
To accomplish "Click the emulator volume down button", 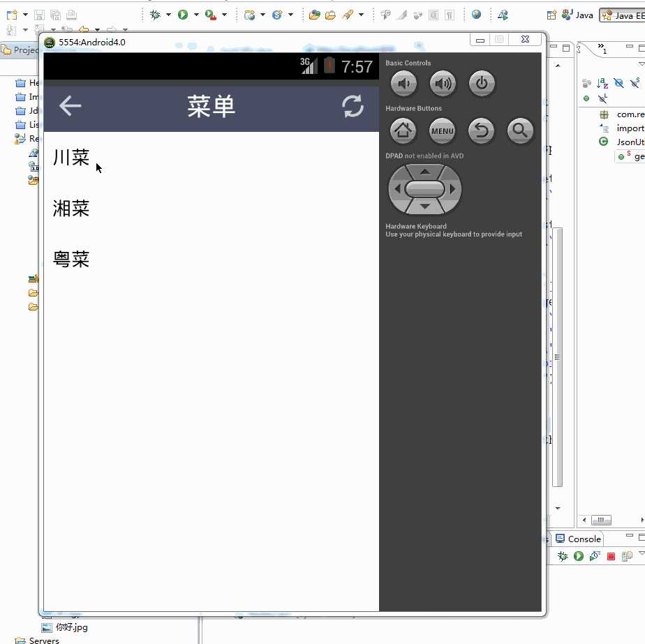I will (x=403, y=84).
